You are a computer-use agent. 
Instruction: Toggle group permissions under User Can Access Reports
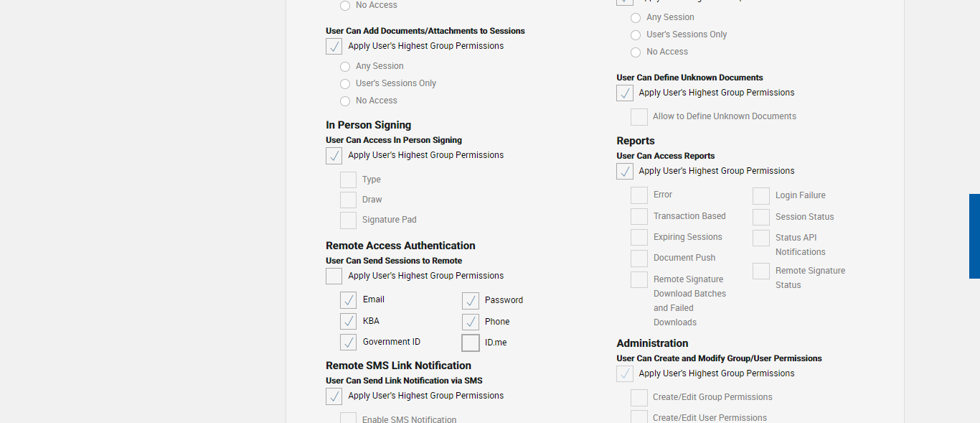pos(625,172)
